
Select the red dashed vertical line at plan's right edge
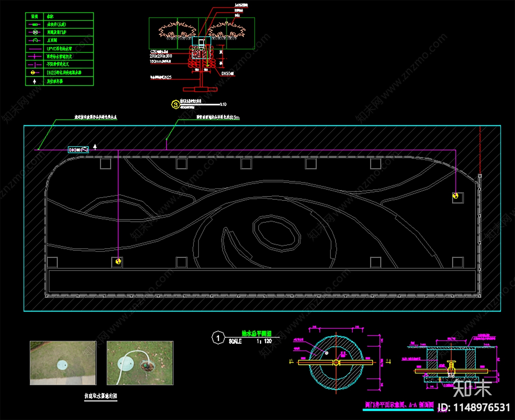[480, 150]
